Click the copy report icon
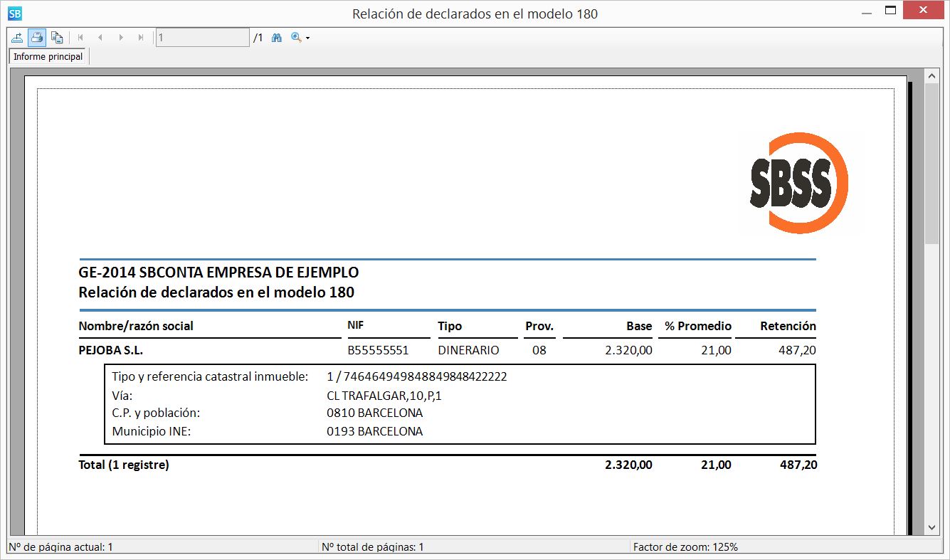950x560 pixels. click(x=57, y=37)
